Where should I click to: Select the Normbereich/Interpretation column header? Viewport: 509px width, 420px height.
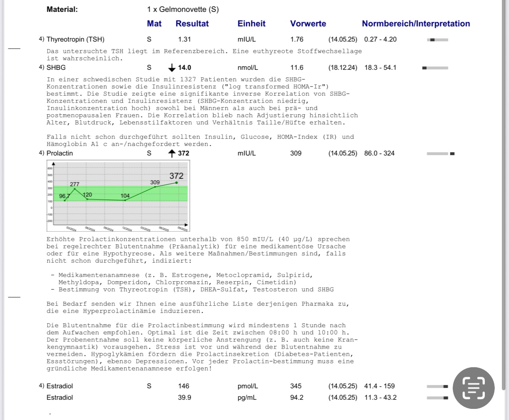tap(415, 24)
